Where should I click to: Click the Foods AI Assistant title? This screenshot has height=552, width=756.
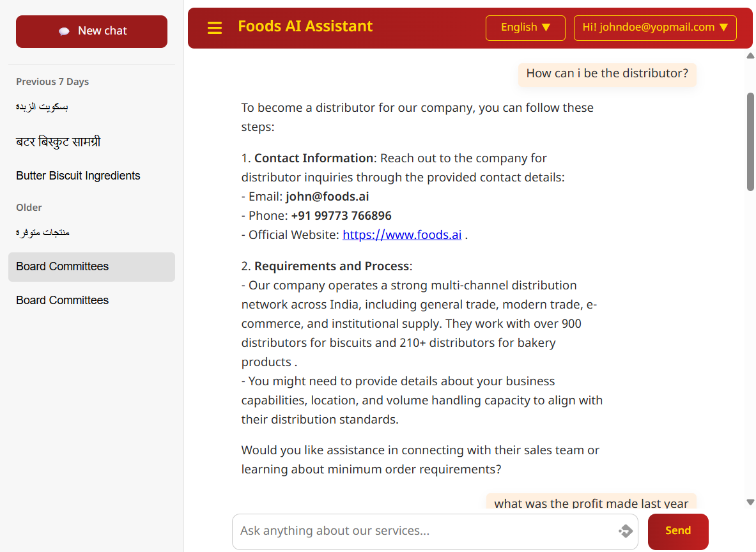(305, 26)
